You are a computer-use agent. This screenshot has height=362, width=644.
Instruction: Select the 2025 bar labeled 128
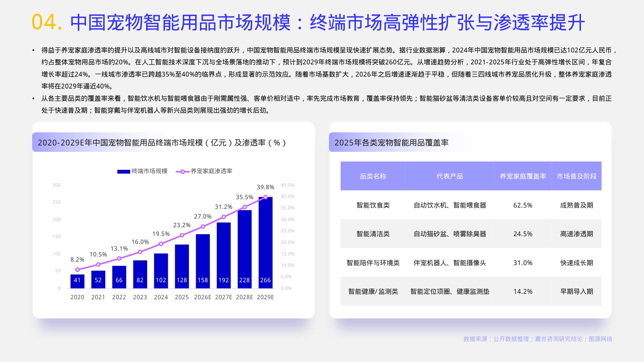182,266
